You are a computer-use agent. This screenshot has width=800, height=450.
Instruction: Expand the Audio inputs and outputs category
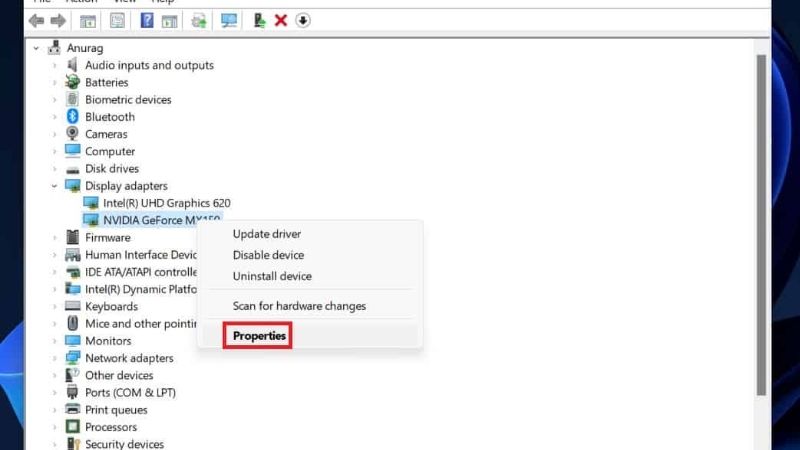(55, 65)
